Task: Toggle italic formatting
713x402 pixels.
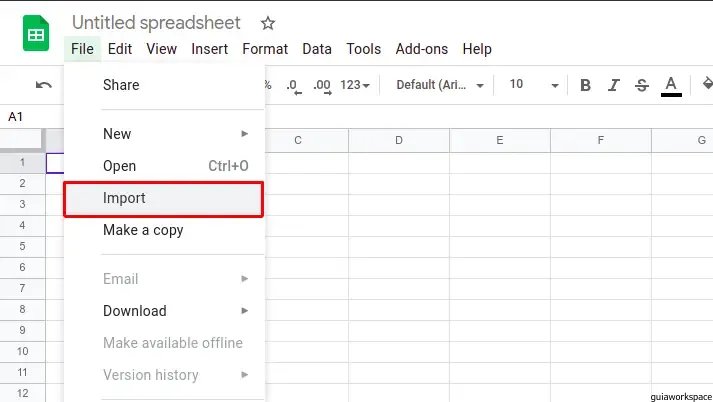Action: [613, 85]
